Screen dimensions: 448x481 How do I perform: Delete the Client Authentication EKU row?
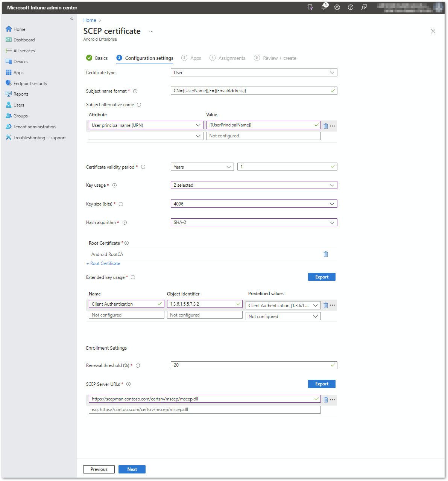(x=326, y=305)
